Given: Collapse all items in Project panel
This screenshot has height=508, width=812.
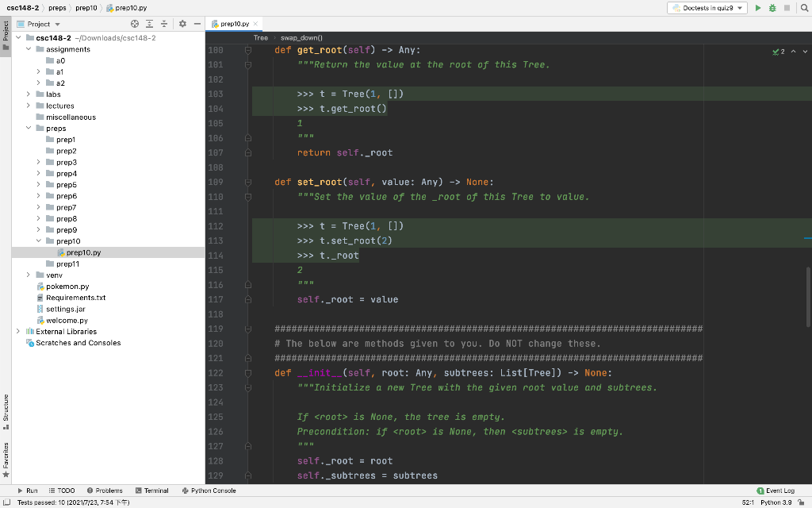Looking at the screenshot, I should [x=164, y=24].
